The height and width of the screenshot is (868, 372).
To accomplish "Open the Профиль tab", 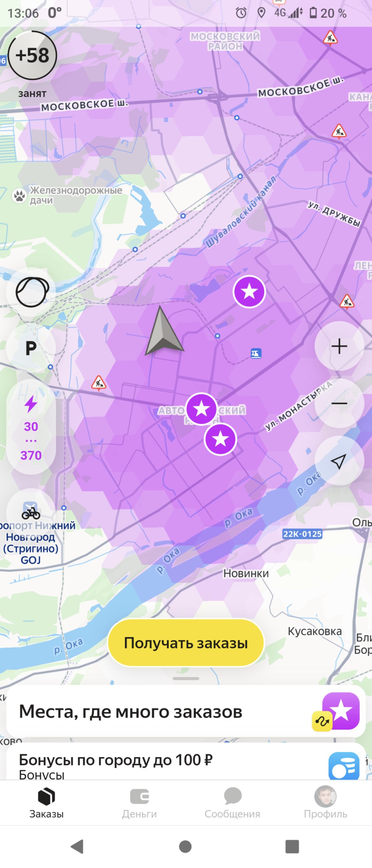I will pos(325,803).
